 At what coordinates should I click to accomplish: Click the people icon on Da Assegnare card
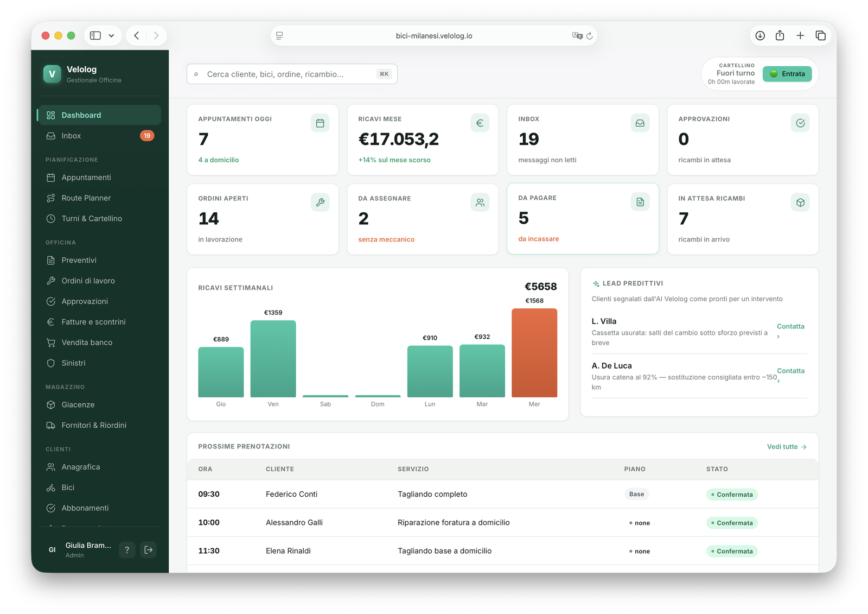pos(480,202)
